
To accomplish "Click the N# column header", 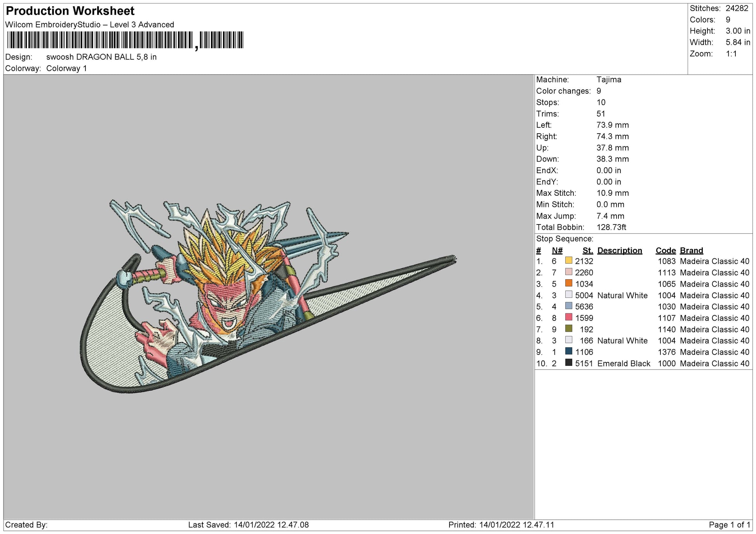I will (557, 250).
